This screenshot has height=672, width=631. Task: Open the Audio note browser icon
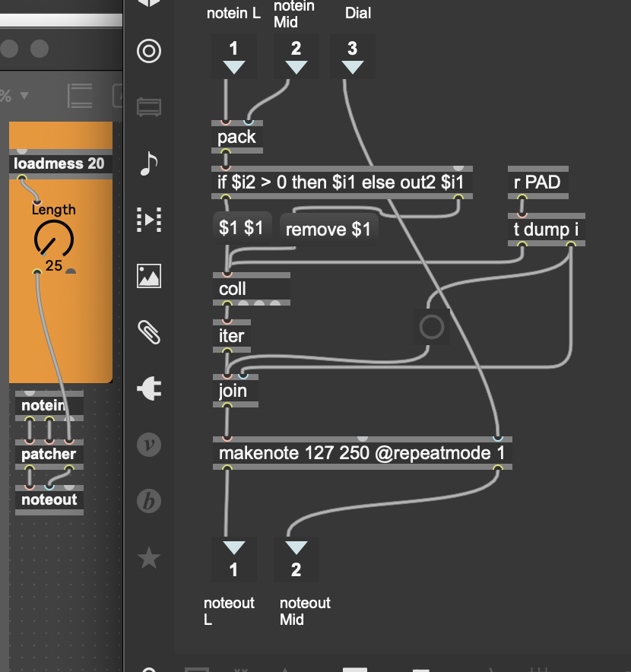149,163
